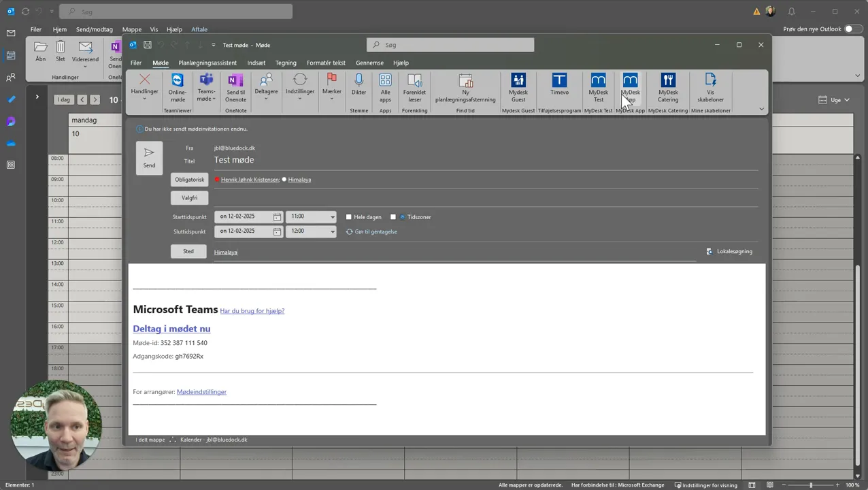This screenshot has height=490, width=868.
Task: Open the Uge calendar view dropdown
Action: [835, 100]
